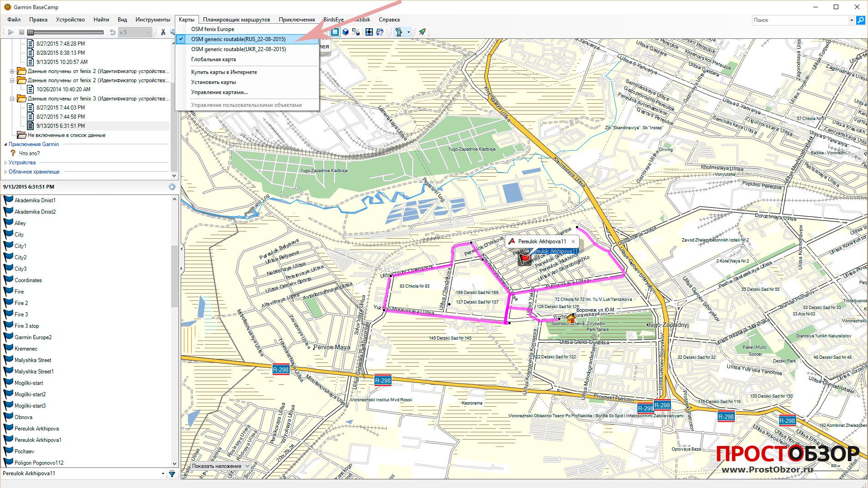Open the 'Показать наложения' dropdown

[220, 466]
